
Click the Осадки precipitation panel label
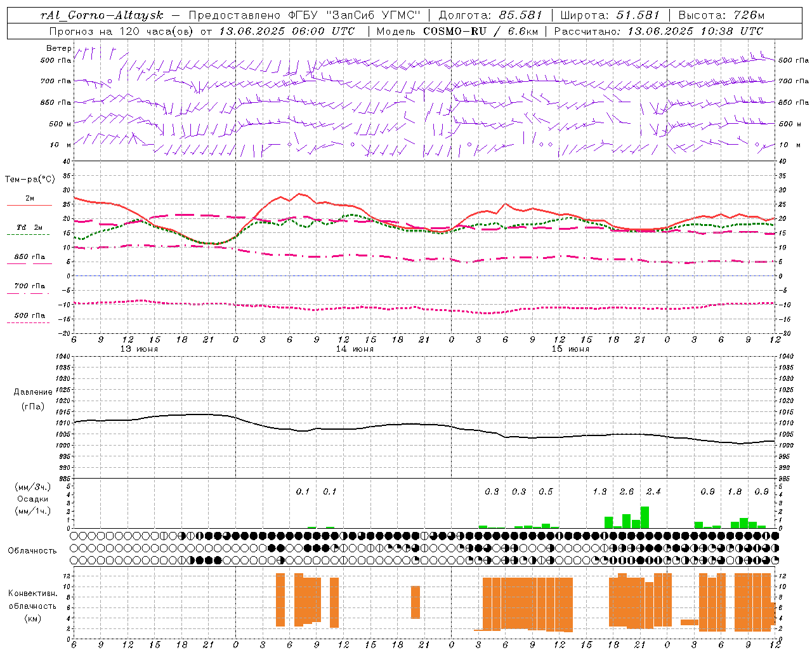click(x=33, y=499)
